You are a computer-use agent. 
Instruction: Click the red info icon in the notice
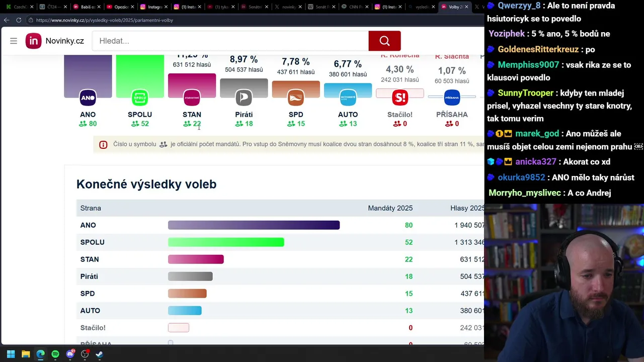(x=103, y=145)
